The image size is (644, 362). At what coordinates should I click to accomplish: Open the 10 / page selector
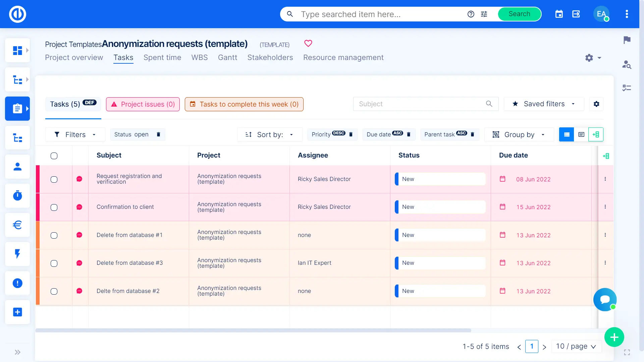click(x=576, y=346)
